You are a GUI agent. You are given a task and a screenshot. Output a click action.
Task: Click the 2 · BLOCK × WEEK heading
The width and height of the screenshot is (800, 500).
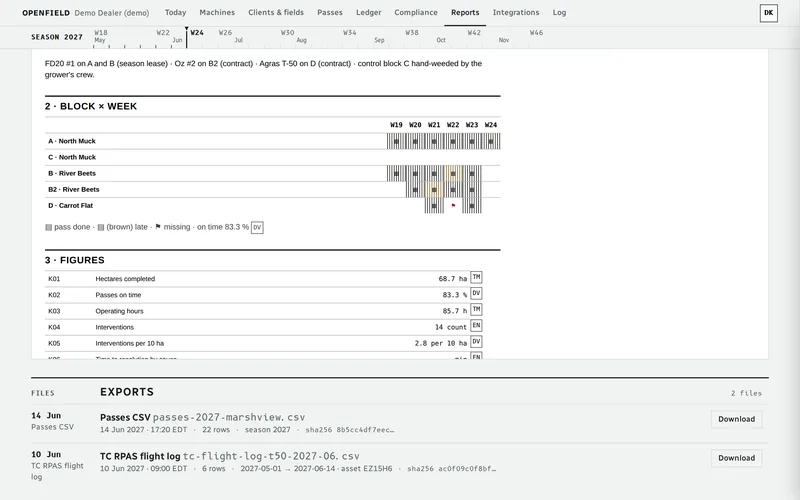pos(91,107)
